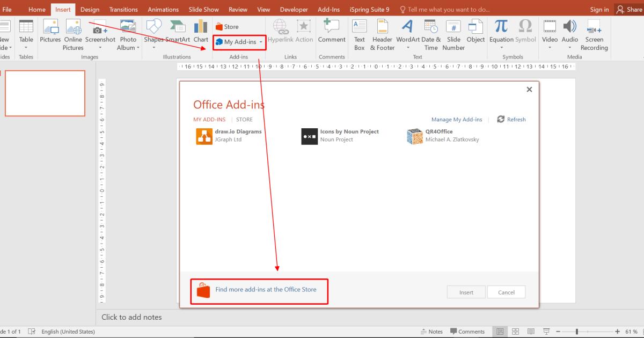Insert a SmartArt graphic

(x=177, y=34)
